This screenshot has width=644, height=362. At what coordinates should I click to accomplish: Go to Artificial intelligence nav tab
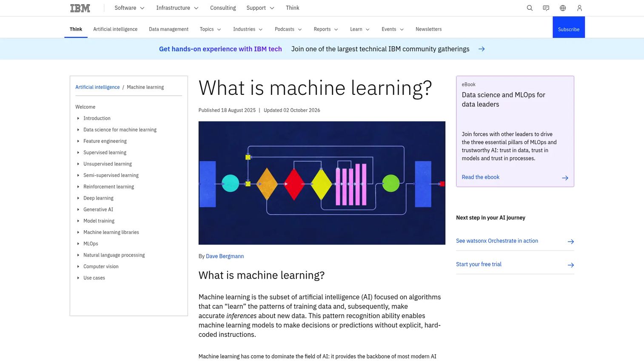point(115,29)
